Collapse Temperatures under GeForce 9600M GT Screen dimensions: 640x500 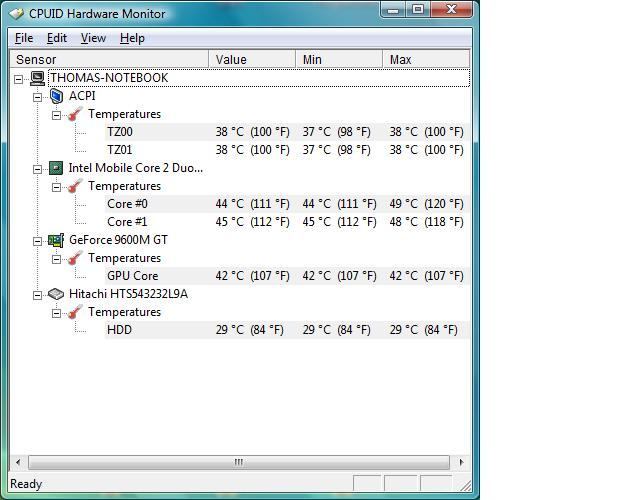click(x=56, y=259)
